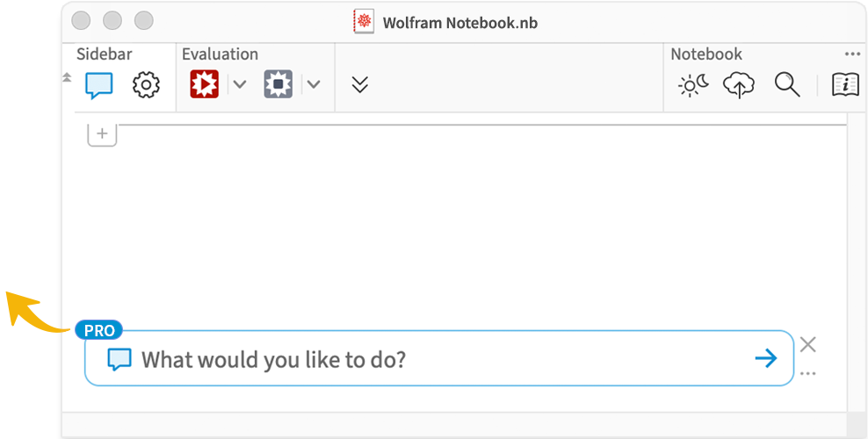868x439 pixels.
Task: Expand dropdown next to Abort icon
Action: tap(314, 84)
